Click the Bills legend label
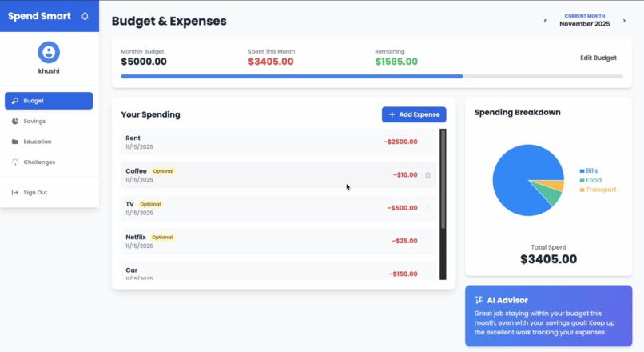Image resolution: width=644 pixels, height=352 pixels. pyautogui.click(x=592, y=170)
